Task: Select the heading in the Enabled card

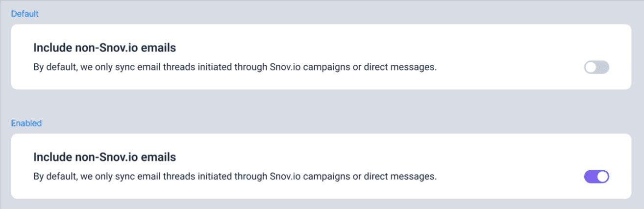Action: pos(104,157)
